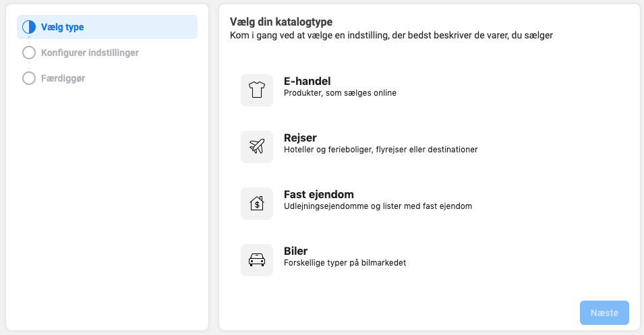Select the airplane icon for Rejser
644x335 pixels.
click(257, 146)
